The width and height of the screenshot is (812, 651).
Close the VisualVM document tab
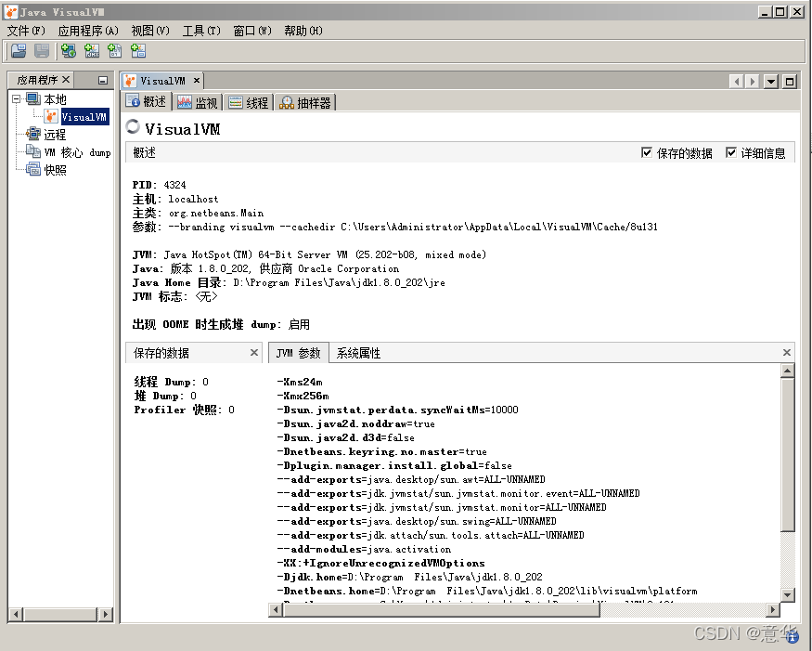click(x=196, y=81)
